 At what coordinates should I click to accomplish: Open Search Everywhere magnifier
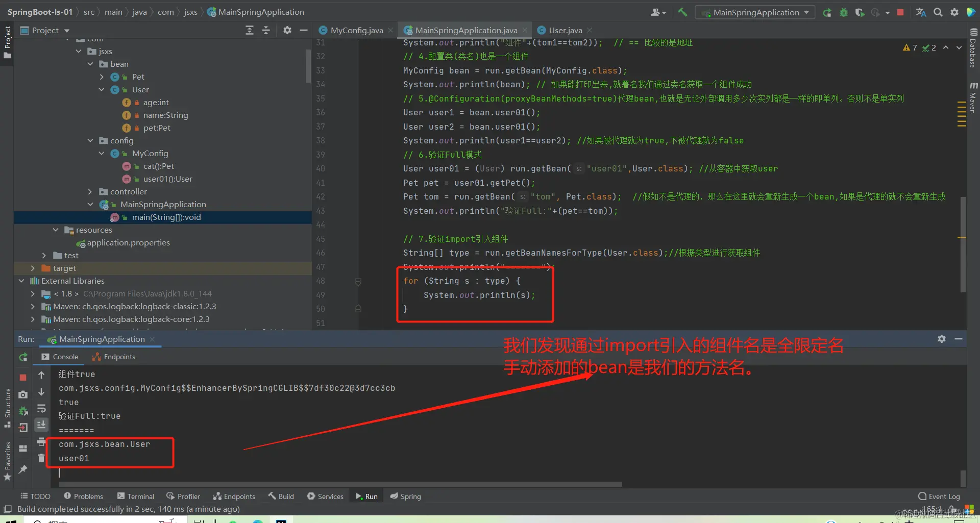[938, 12]
